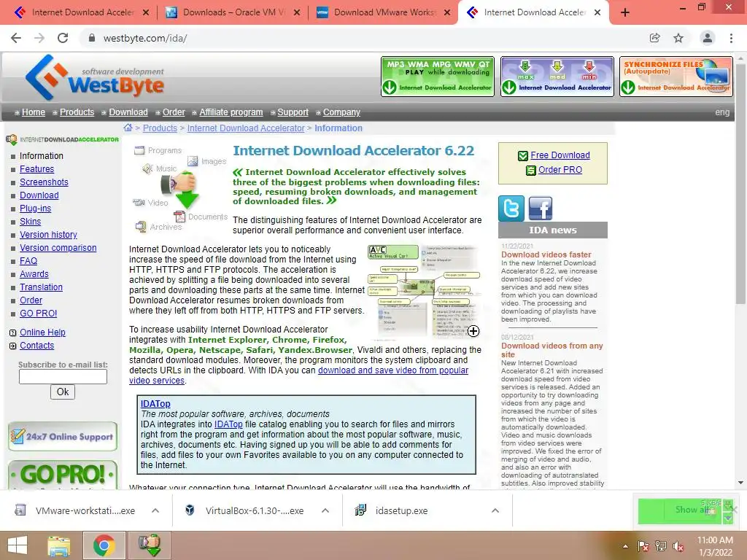The image size is (747, 560).
Task: Open Features in the sidebar
Action: (x=36, y=169)
